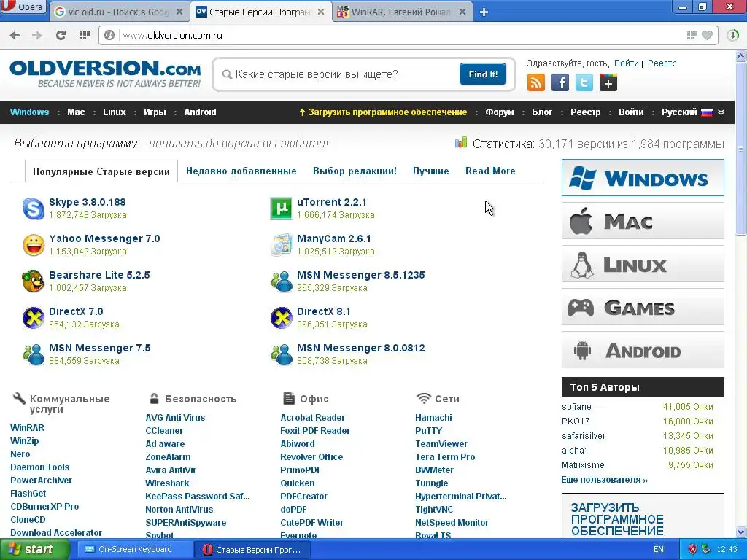
Task: Reload the page with refresh icon
Action: (x=61, y=35)
